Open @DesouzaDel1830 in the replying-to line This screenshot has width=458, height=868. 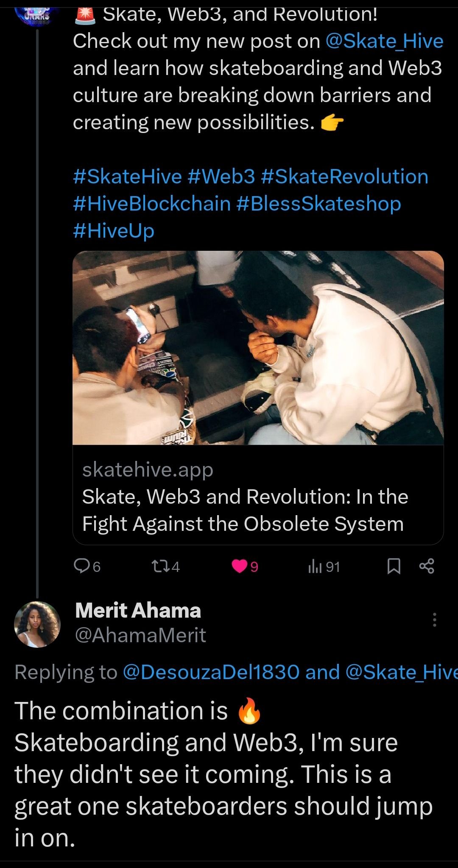[211, 672]
